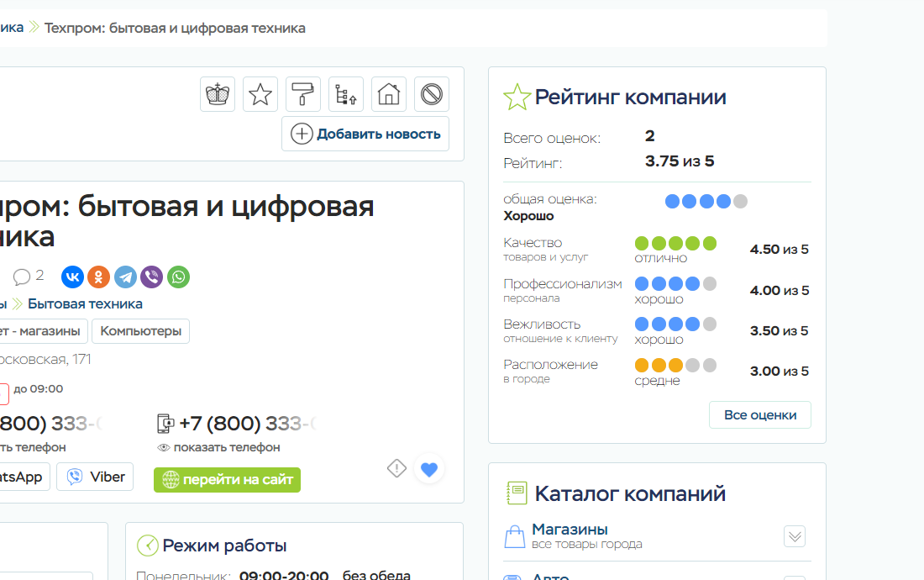Click the report warning diamond icon
The image size is (924, 580).
pos(396,468)
